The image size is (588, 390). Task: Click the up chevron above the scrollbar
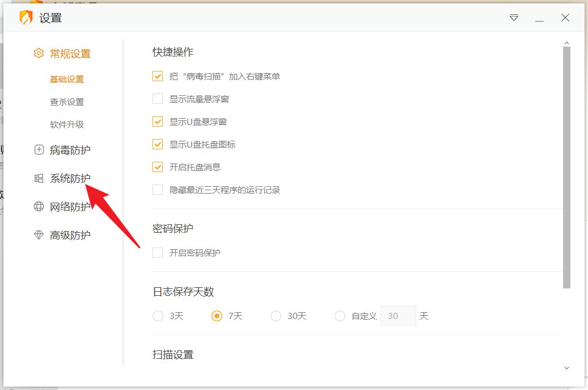point(567,41)
